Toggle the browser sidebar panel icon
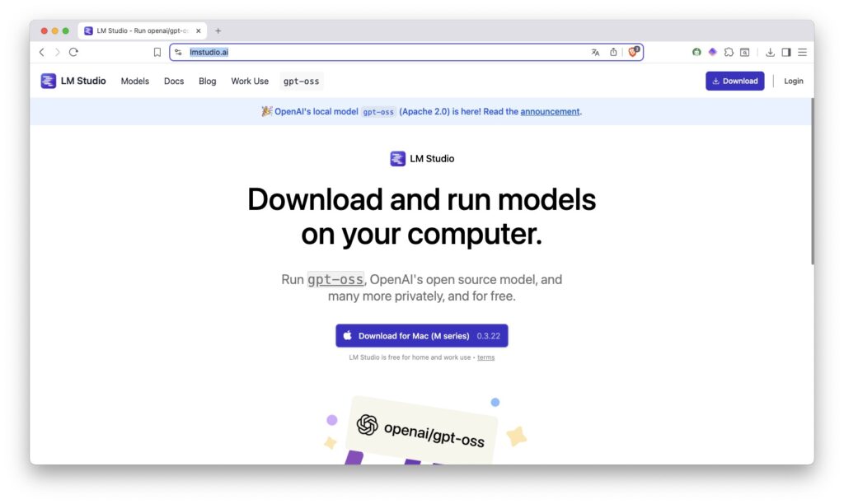The image size is (844, 504). click(x=786, y=52)
